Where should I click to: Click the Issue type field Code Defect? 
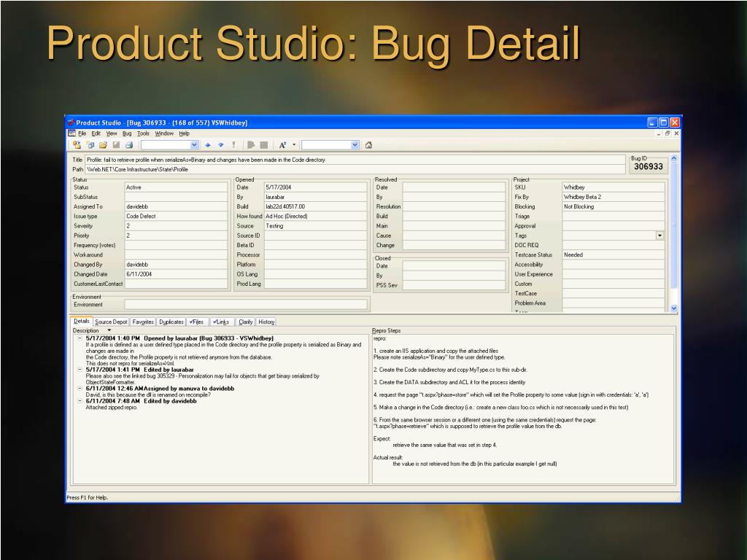coord(176,216)
